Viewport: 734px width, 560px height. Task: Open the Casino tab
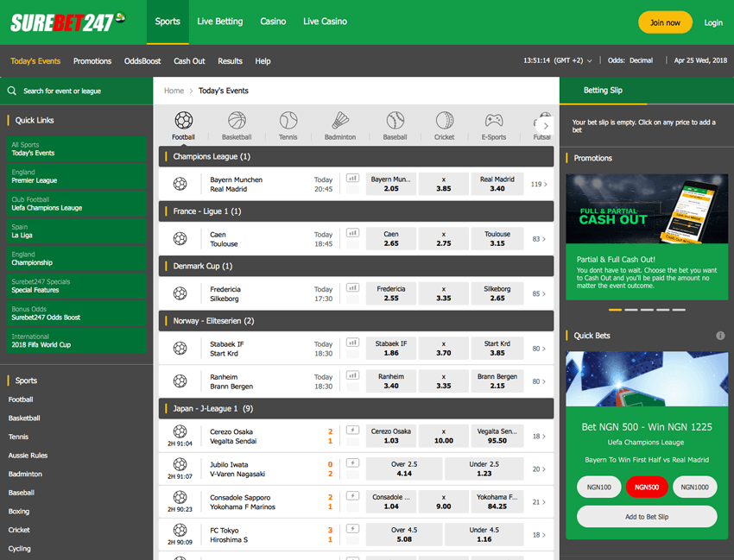(x=273, y=22)
